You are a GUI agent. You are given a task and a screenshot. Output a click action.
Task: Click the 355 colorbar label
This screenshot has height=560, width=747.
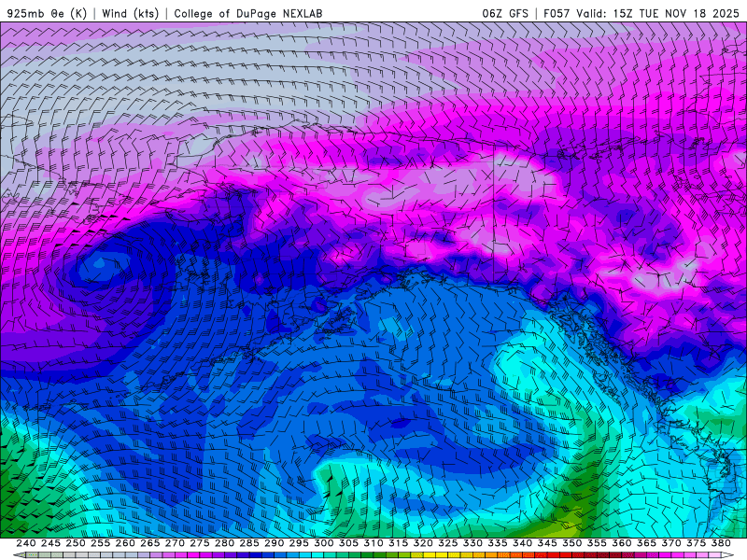(x=596, y=543)
